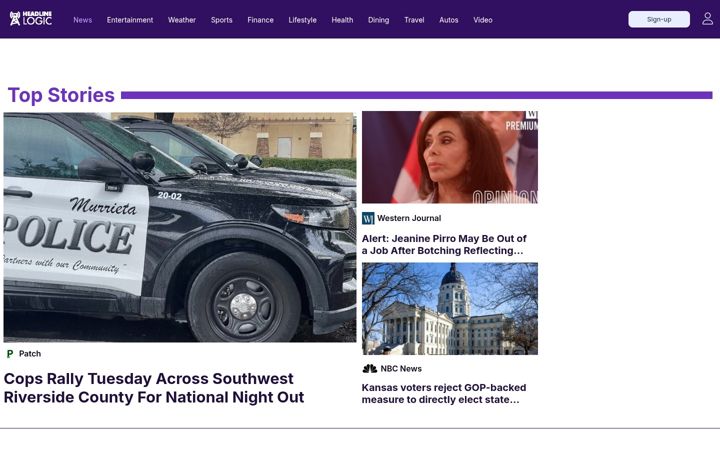Navigate to the Finance section
The width and height of the screenshot is (720, 450).
point(260,20)
